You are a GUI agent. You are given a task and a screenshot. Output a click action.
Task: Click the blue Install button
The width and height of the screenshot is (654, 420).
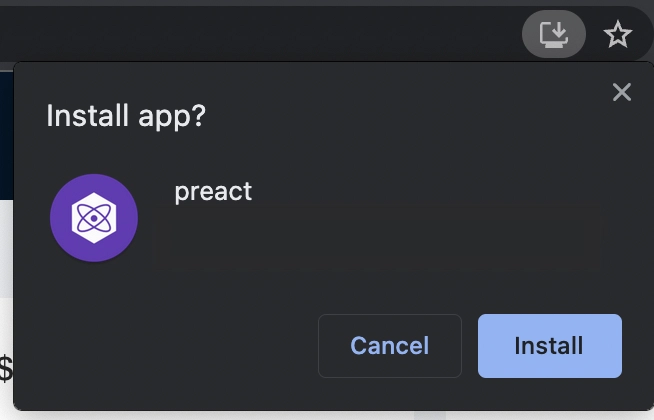coord(550,346)
